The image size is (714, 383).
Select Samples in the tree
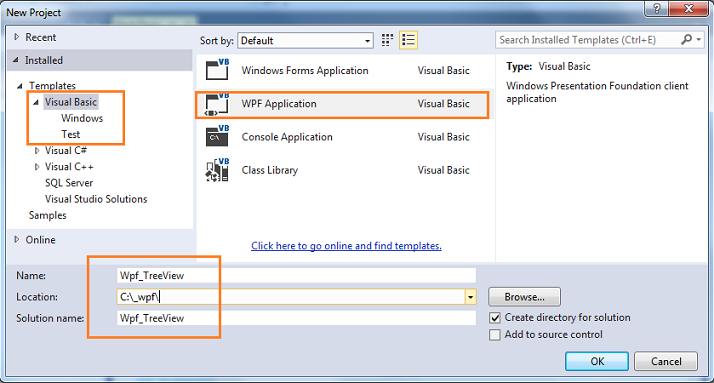(x=48, y=215)
